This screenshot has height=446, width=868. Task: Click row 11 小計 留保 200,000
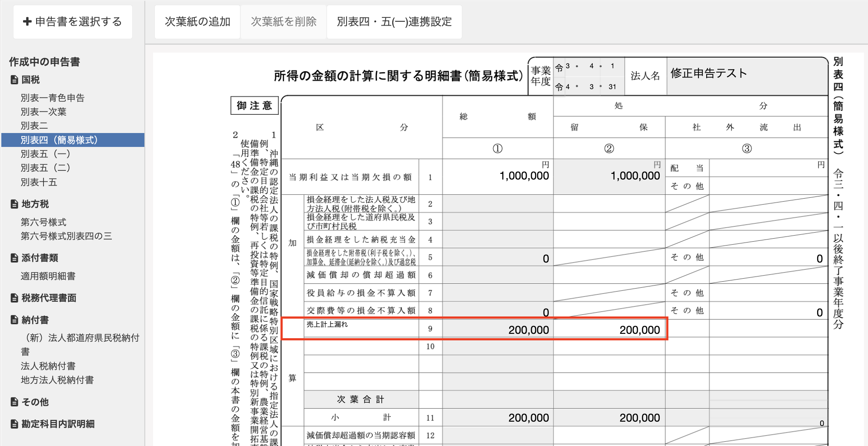(x=609, y=418)
